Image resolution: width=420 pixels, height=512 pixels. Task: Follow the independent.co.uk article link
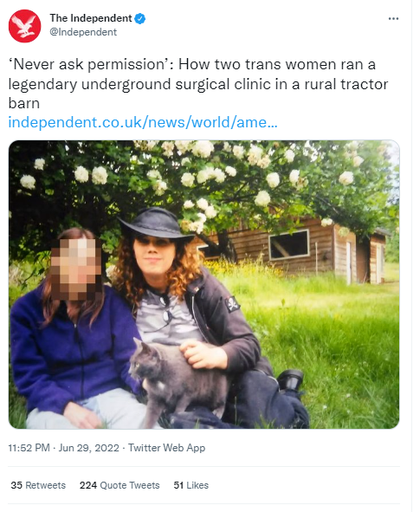click(143, 122)
